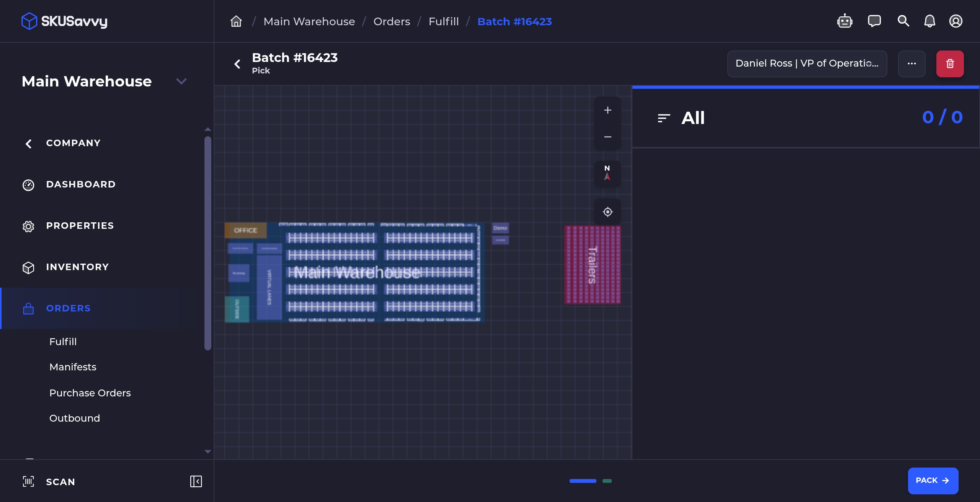Click the PACK button
Image resolution: width=980 pixels, height=502 pixels.
[933, 481]
